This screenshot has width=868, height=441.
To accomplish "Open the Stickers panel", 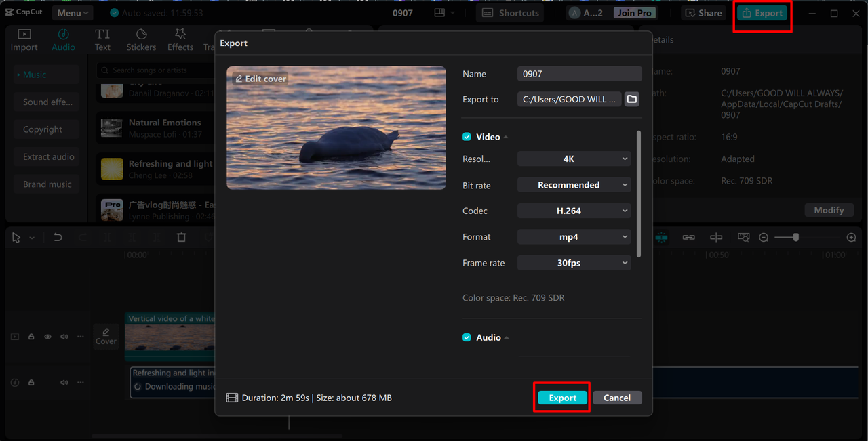I will (141, 39).
